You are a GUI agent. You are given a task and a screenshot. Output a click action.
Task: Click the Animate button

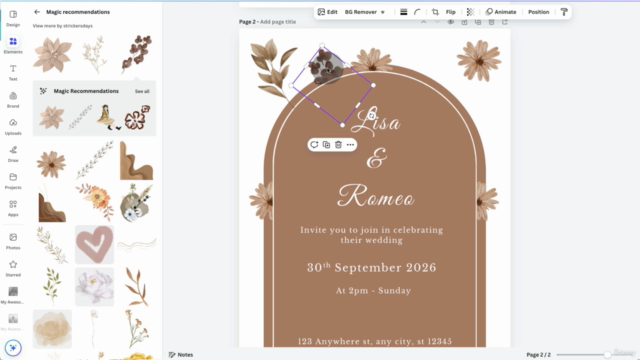(x=501, y=12)
